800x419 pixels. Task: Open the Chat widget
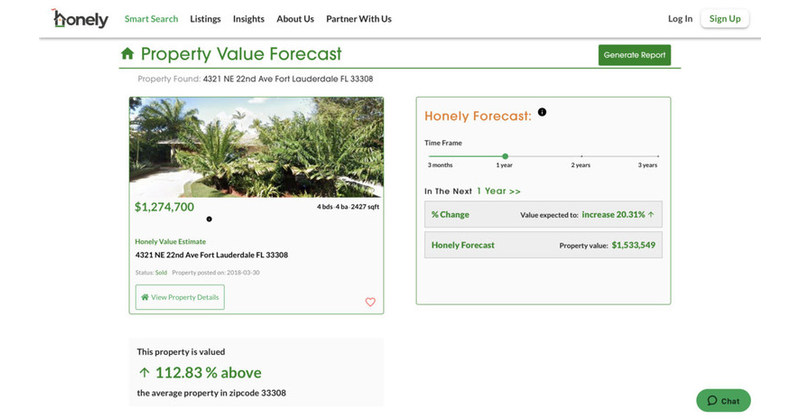(x=724, y=400)
